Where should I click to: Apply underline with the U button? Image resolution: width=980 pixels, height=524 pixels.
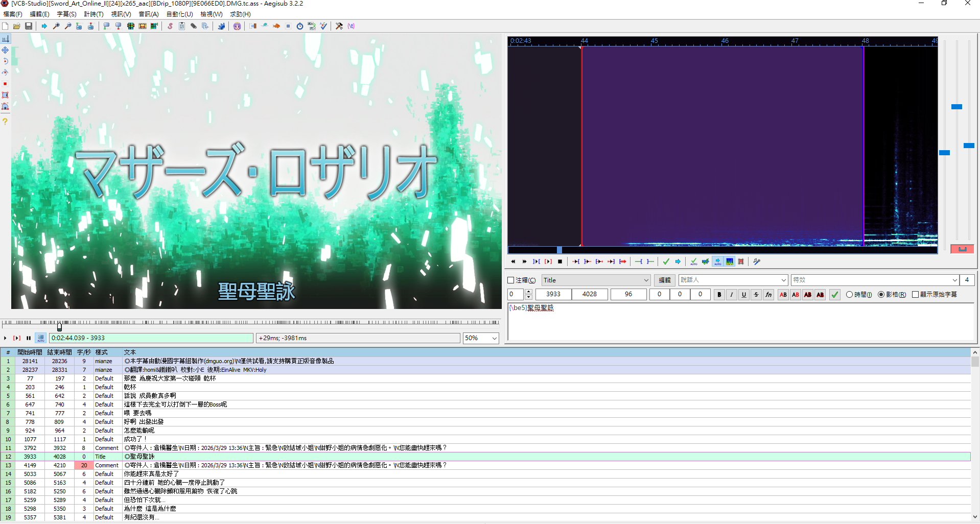(x=744, y=295)
